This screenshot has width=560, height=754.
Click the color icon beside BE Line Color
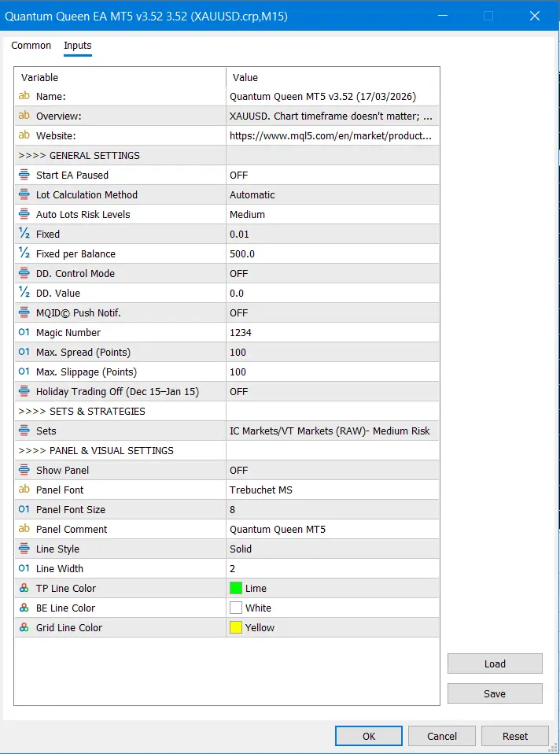click(24, 608)
